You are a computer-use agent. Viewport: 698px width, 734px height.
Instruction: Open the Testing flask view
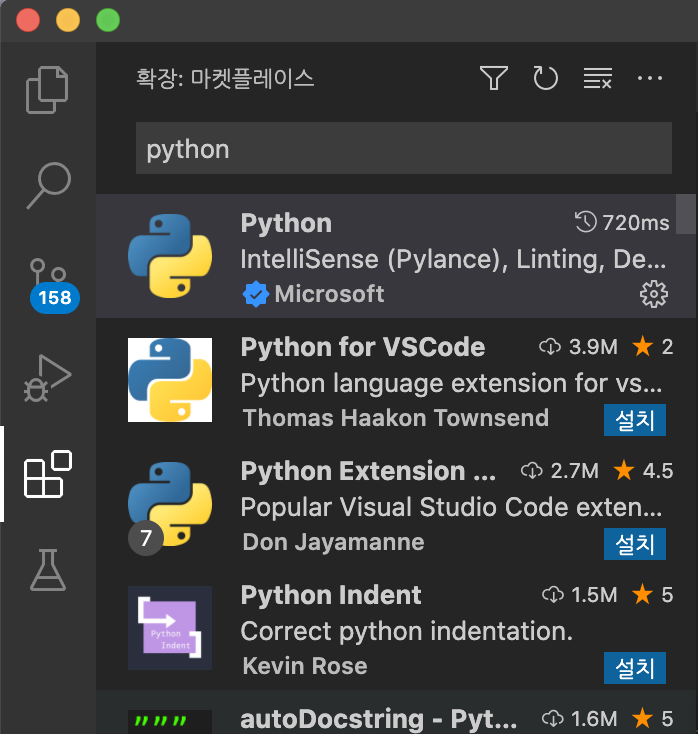(48, 570)
